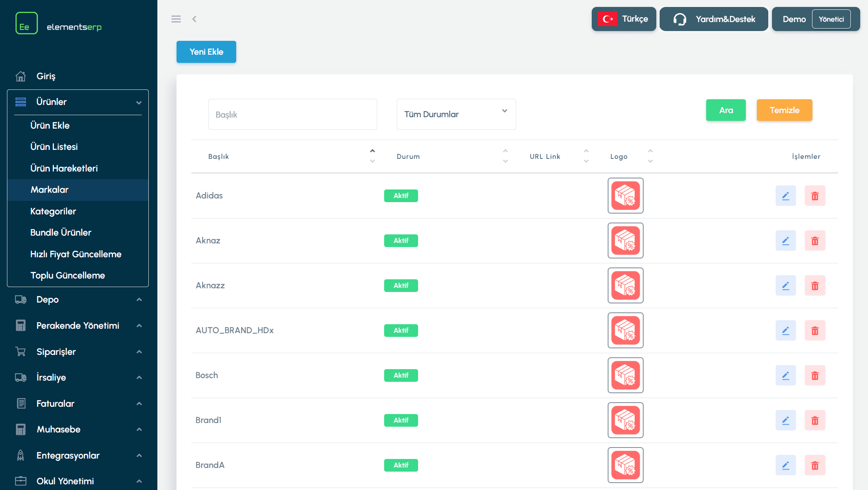Open the Tüm Durumlar status dropdown
Image resolution: width=868 pixels, height=490 pixels.
[456, 114]
